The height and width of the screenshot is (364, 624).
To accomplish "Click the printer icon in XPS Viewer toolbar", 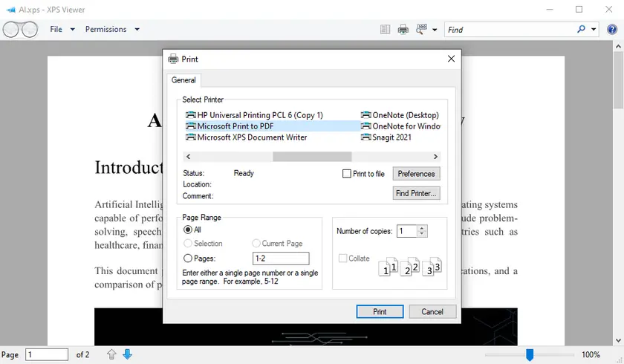I will [403, 30].
